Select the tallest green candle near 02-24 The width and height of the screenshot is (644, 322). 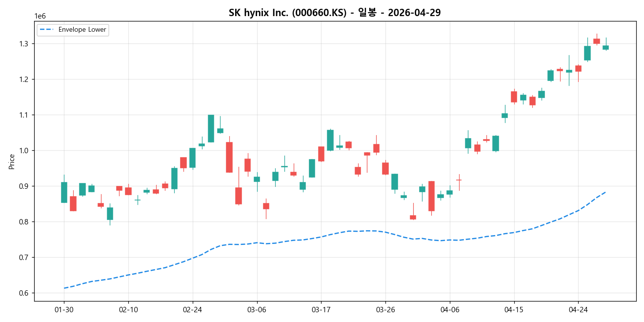coord(211,129)
